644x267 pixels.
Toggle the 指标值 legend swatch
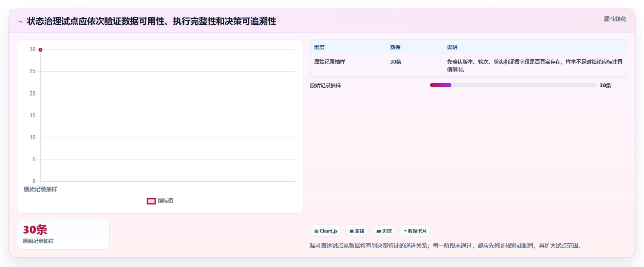[151, 201]
